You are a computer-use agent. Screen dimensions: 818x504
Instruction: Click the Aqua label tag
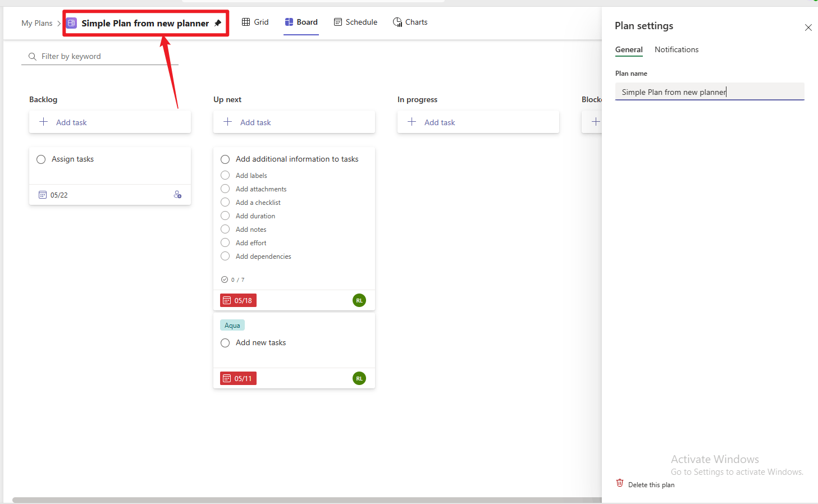point(232,326)
